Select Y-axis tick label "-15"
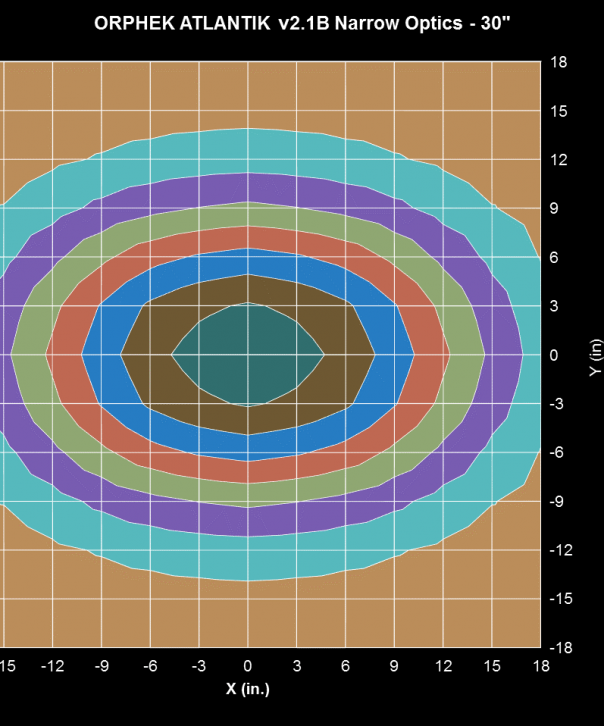Image resolution: width=604 pixels, height=726 pixels. click(561, 599)
